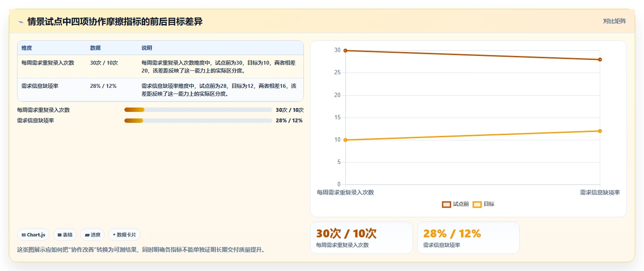Click table cell 每周需求重复录入次数
The width and height of the screenshot is (644, 271).
click(48, 63)
